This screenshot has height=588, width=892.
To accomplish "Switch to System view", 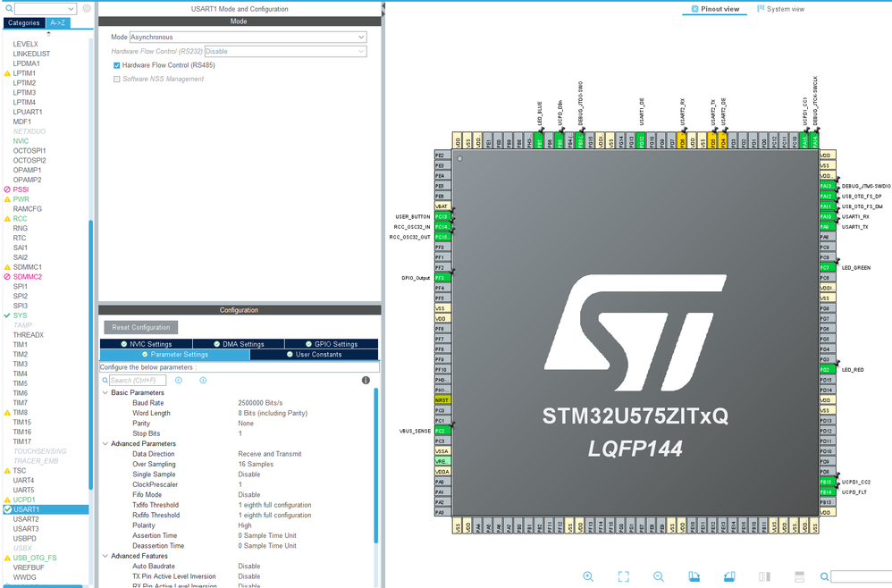I will click(780, 9).
